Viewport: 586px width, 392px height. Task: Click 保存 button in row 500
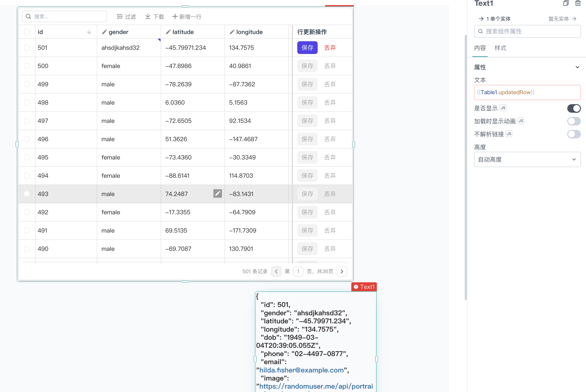[307, 66]
